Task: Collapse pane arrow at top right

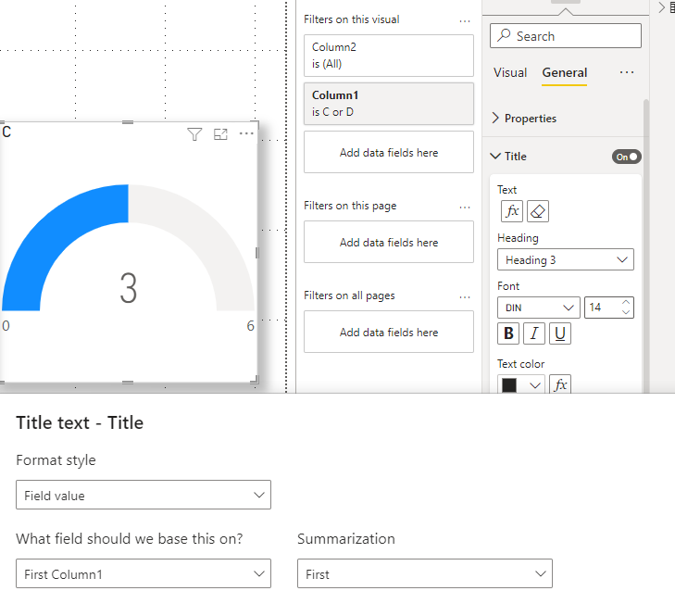Action: tap(662, 7)
